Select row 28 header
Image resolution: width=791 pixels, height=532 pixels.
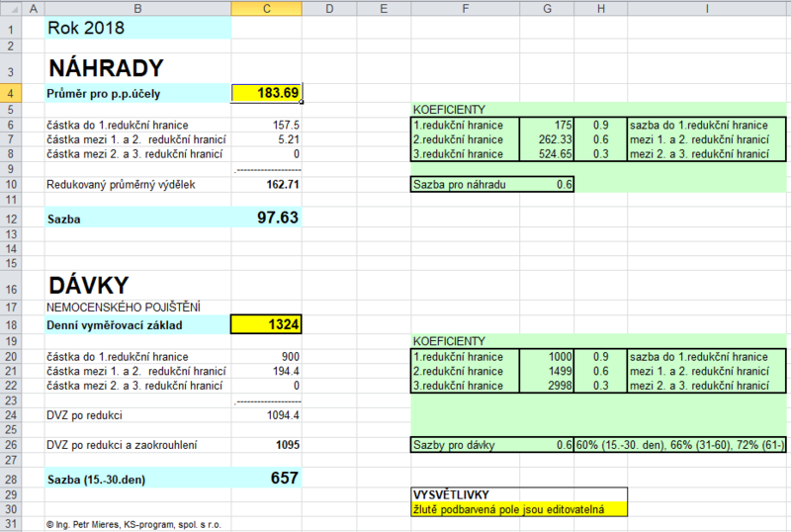coord(11,479)
